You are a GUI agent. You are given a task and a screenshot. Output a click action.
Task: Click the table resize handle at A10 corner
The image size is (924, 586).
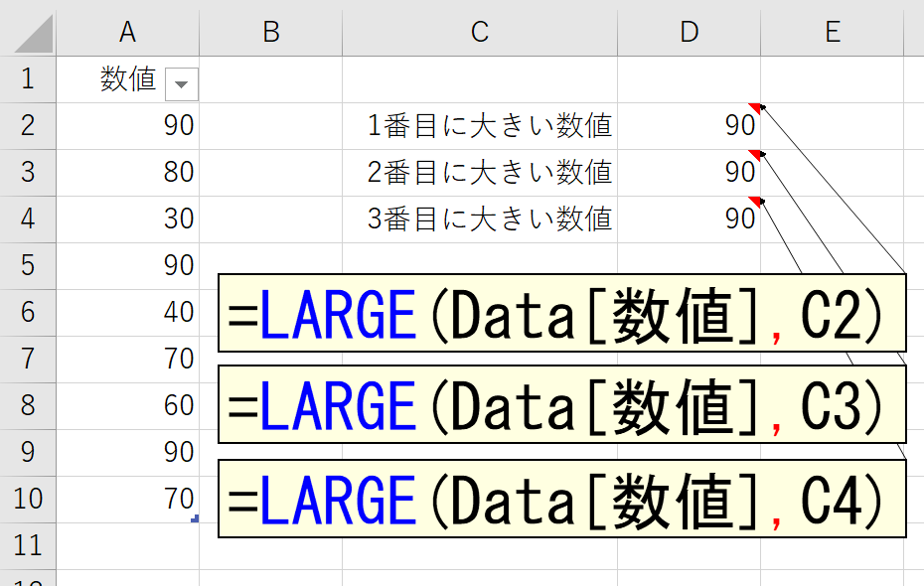(195, 518)
